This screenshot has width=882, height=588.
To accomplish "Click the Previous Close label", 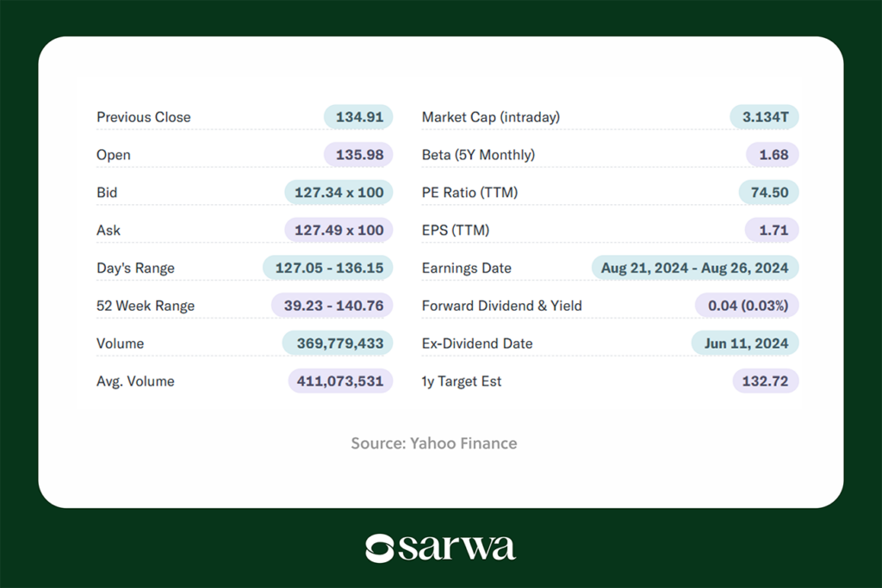I will click(144, 117).
